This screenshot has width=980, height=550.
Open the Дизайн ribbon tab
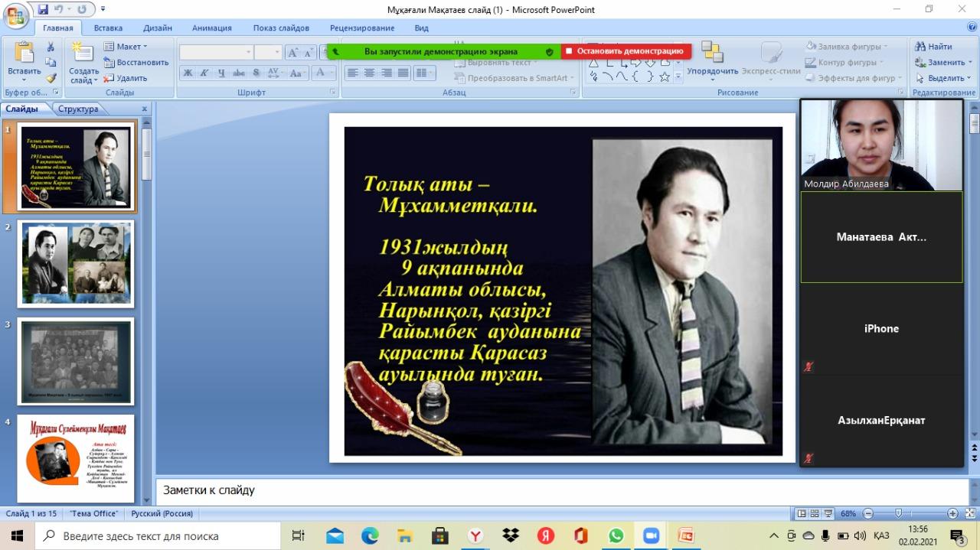(157, 28)
